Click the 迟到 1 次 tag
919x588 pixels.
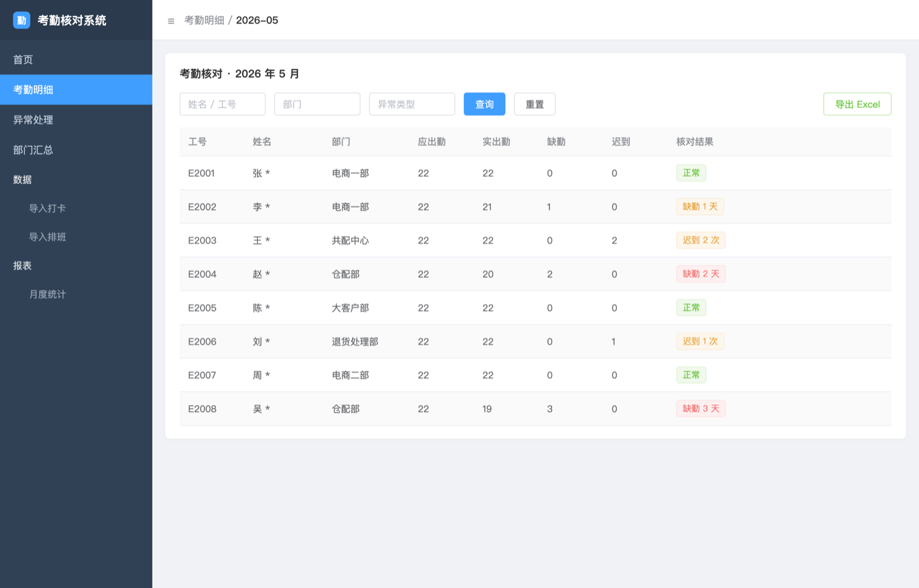click(x=700, y=342)
